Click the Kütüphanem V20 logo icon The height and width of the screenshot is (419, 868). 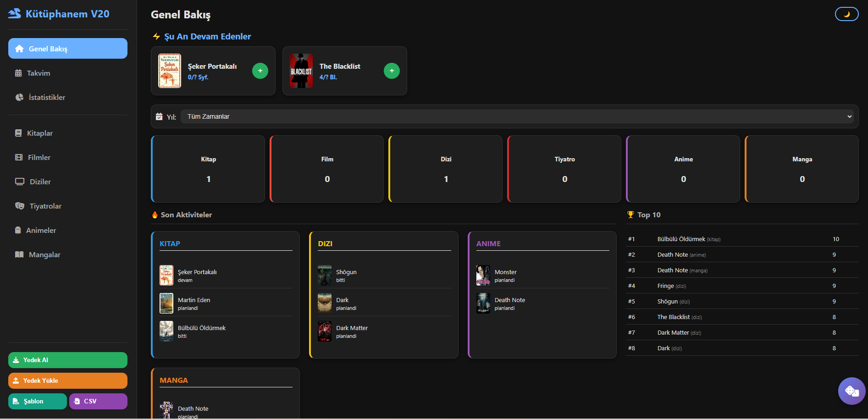[15, 14]
